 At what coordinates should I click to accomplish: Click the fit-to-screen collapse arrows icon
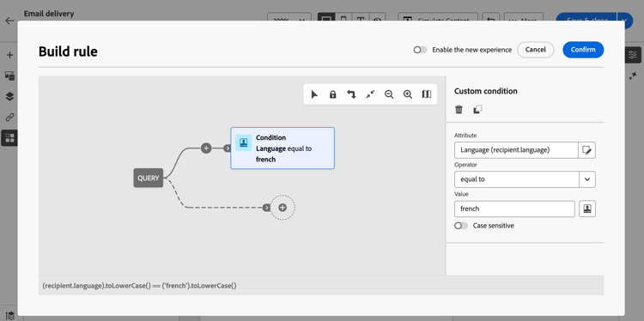[x=370, y=94]
